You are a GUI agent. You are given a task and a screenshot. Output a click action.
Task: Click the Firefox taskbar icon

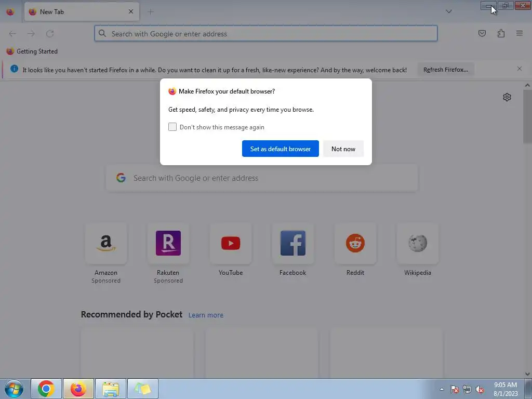point(78,389)
